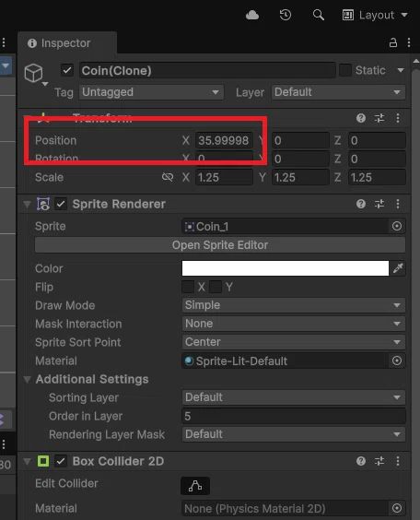
Task: Open the undo history icon
Action: [x=286, y=15]
